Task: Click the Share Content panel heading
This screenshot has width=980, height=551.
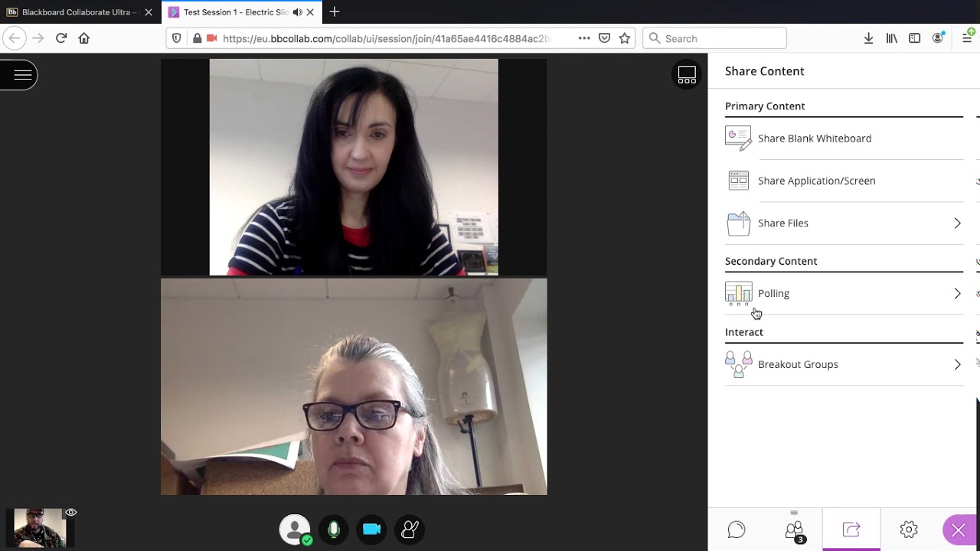Action: point(764,71)
